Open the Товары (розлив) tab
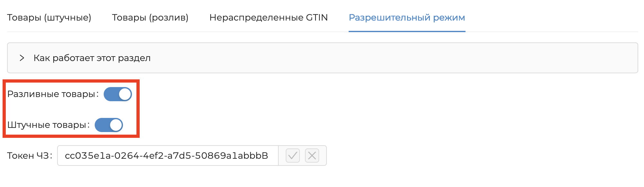This screenshot has height=187, width=644. [x=150, y=17]
